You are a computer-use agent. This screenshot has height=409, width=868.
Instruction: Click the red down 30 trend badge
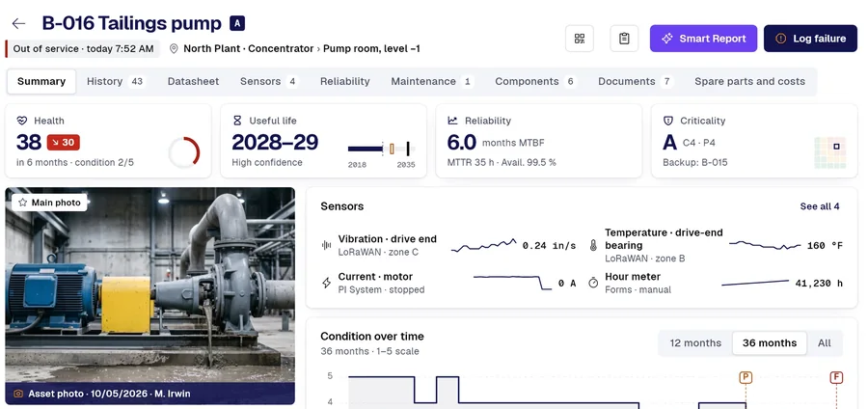tap(64, 142)
